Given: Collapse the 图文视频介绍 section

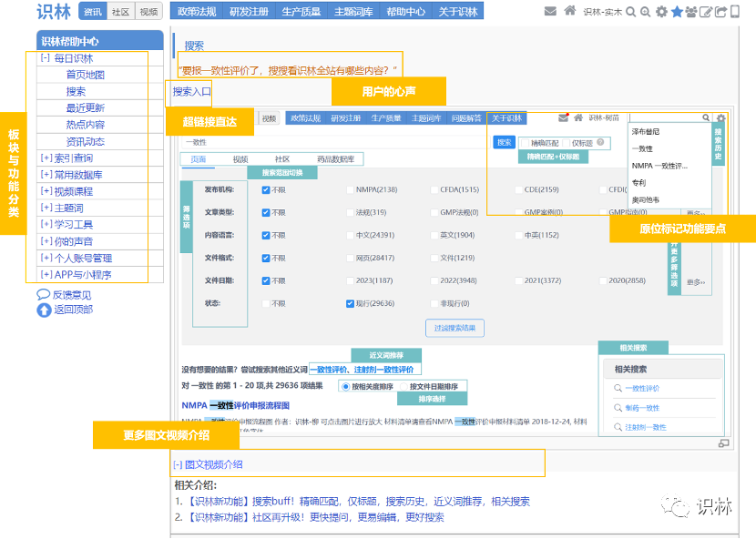Looking at the screenshot, I should coord(178,464).
